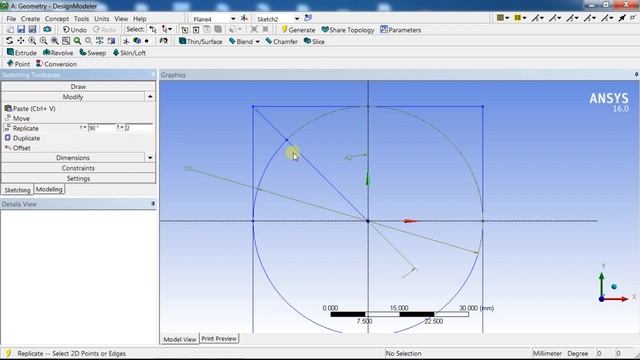Toggle the point selection filter

[184, 29]
